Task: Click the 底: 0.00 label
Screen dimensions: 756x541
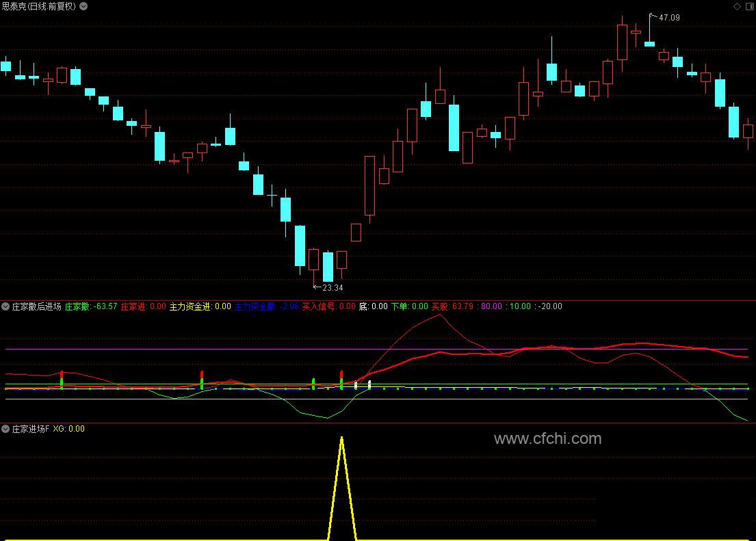Action: (373, 306)
